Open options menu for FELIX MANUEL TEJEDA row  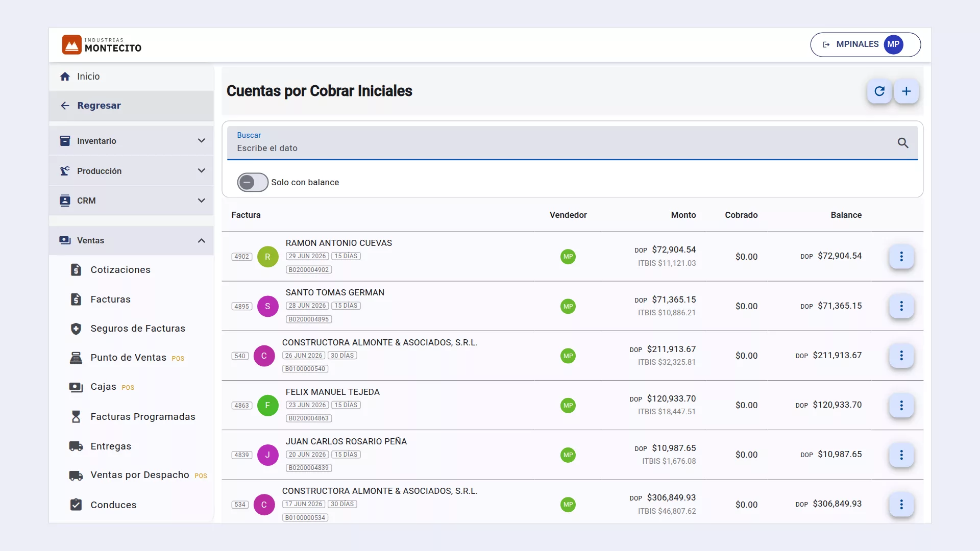coord(901,405)
